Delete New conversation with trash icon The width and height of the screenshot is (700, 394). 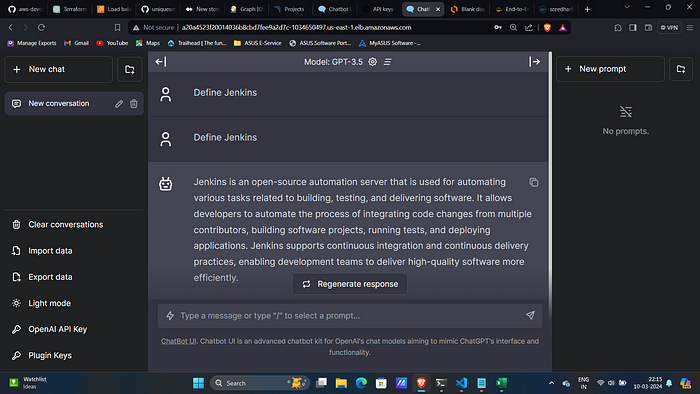coord(133,104)
